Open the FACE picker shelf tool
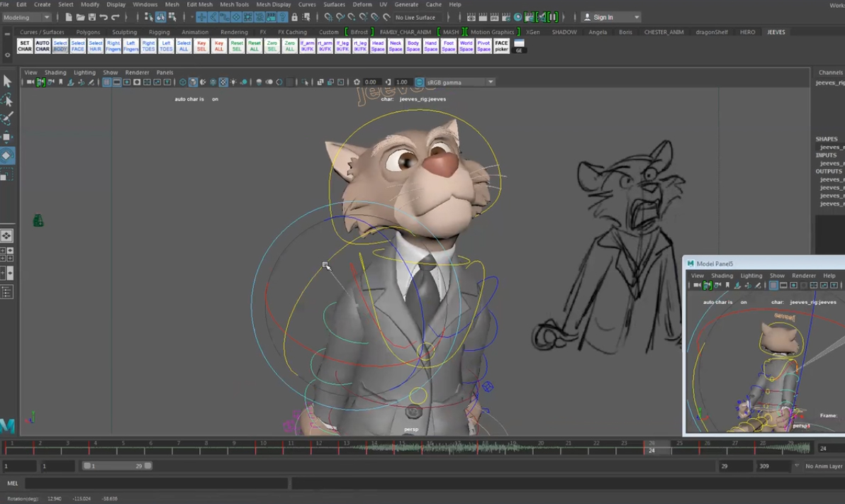This screenshot has width=845, height=504. (501, 46)
